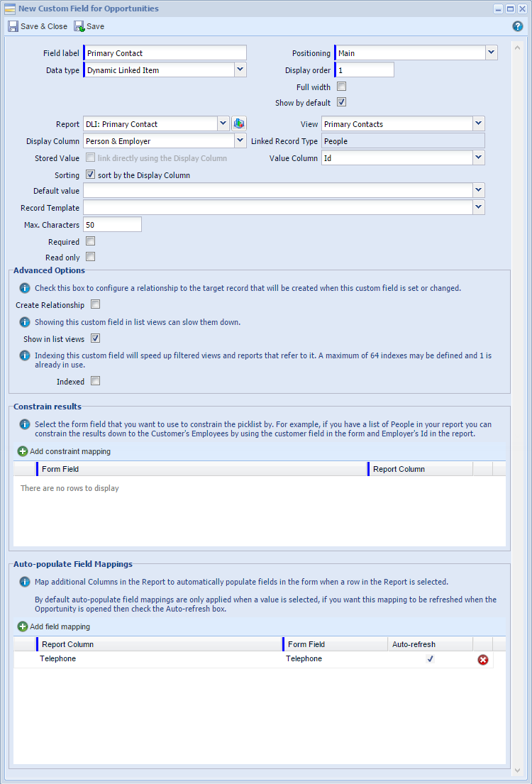Click the info icon beside the indexing note

25,355
